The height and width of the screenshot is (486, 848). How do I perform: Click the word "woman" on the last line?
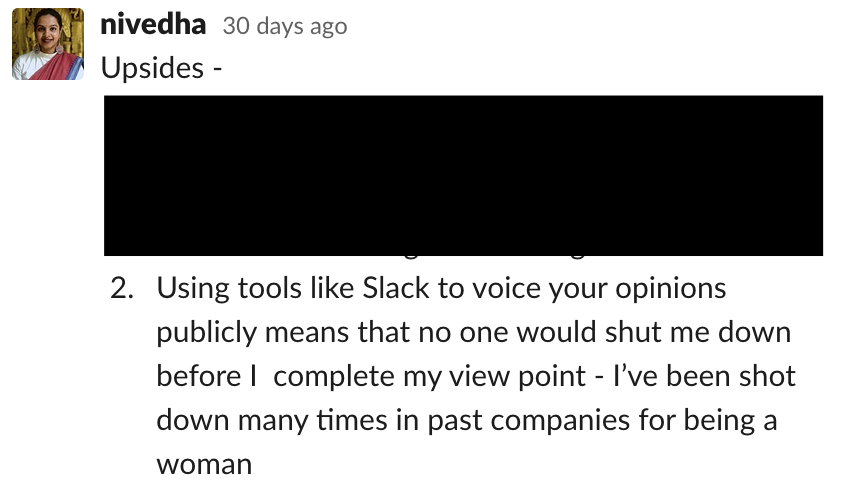point(204,465)
